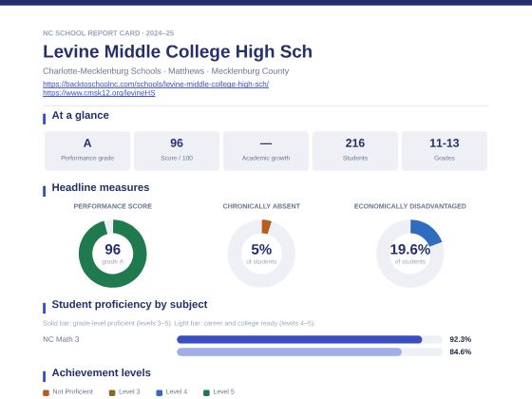532x399 pixels.
Task: Select the Headline measures section heading
Action: (101, 188)
